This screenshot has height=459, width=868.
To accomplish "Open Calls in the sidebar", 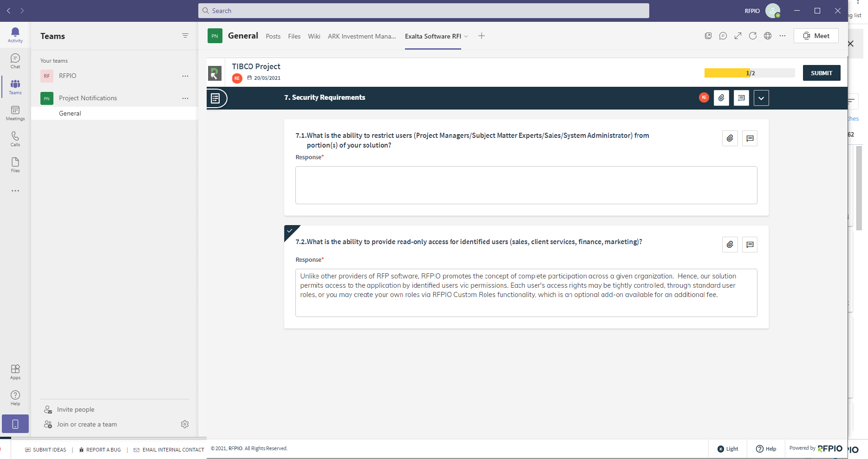I will (x=15, y=139).
